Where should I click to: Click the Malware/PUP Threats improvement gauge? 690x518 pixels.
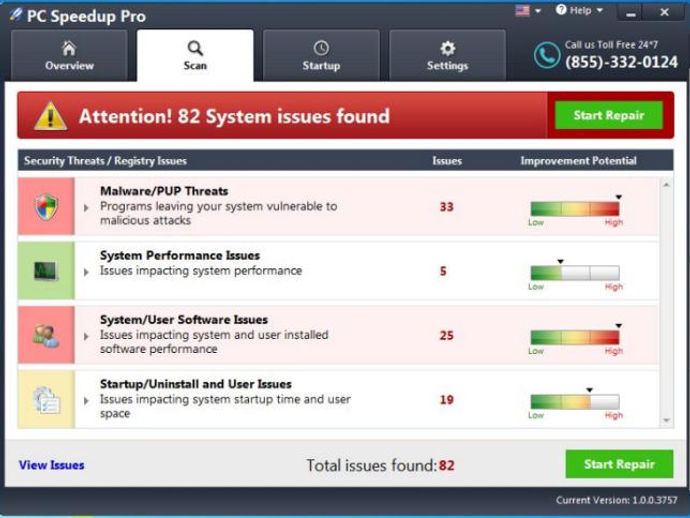click(x=575, y=209)
